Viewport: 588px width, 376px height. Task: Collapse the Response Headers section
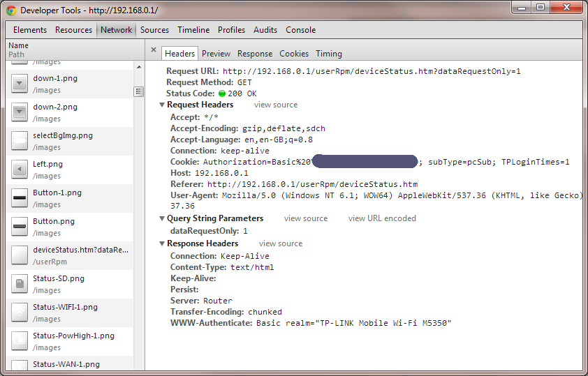pos(162,243)
